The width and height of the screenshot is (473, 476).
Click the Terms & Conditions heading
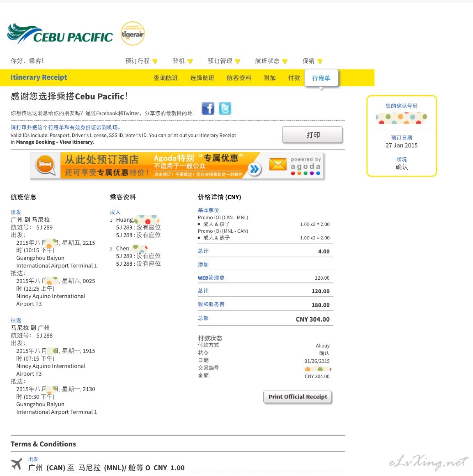pyautogui.click(x=44, y=444)
